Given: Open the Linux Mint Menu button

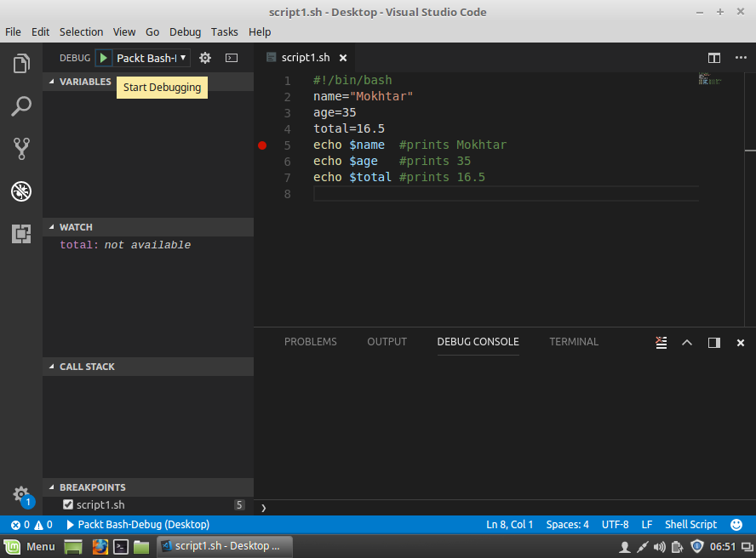Looking at the screenshot, I should (x=31, y=546).
